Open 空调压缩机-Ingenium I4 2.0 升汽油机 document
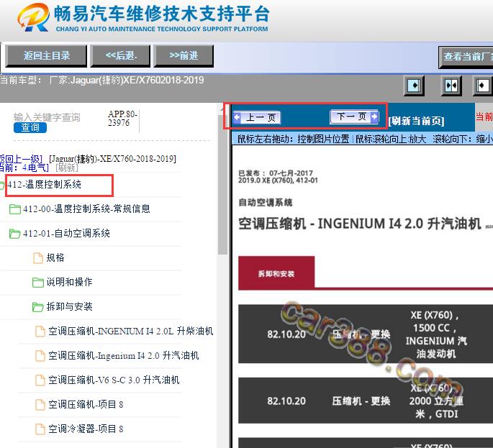This screenshot has width=493, height=448. point(123,355)
